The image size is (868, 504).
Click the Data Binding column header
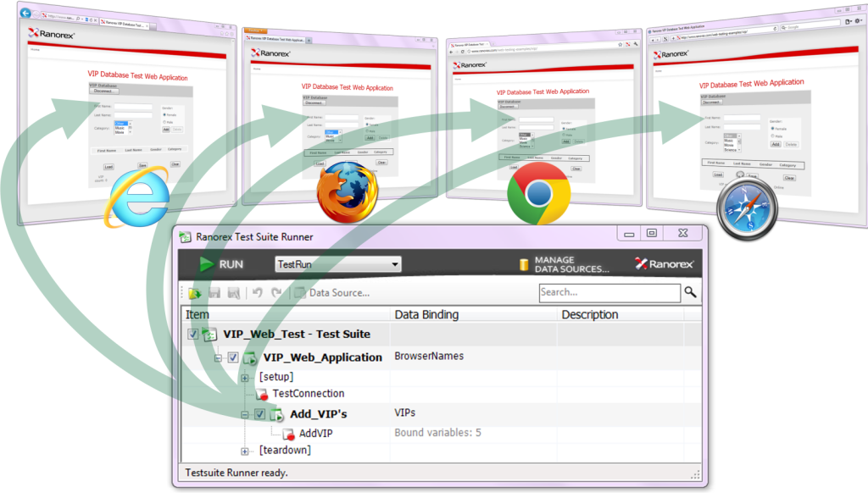point(426,314)
